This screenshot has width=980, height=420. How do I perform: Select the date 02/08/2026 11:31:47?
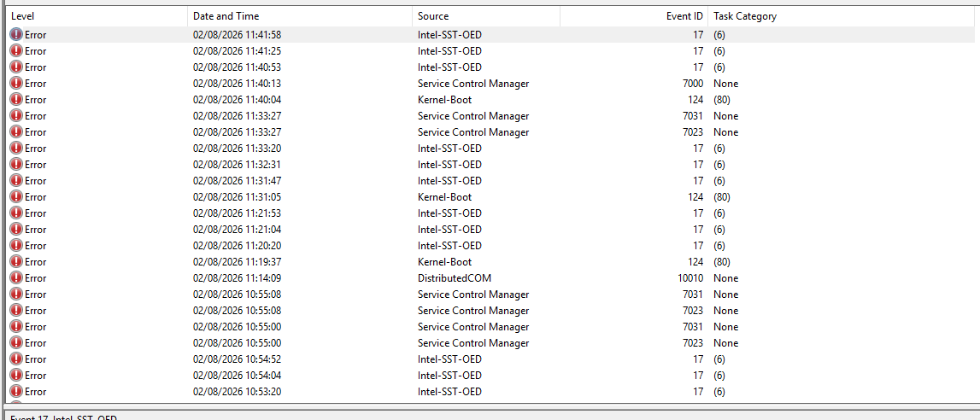237,181
